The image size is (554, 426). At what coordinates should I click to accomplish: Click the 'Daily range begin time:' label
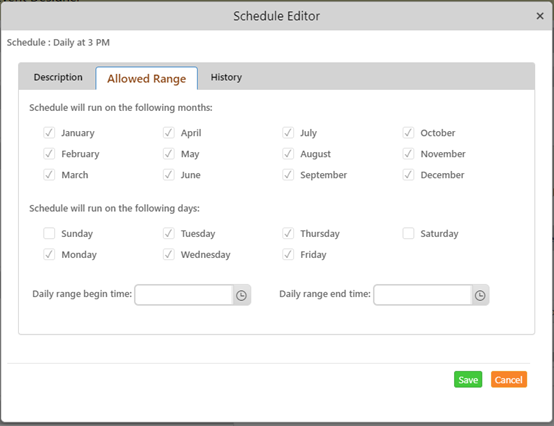tap(82, 294)
